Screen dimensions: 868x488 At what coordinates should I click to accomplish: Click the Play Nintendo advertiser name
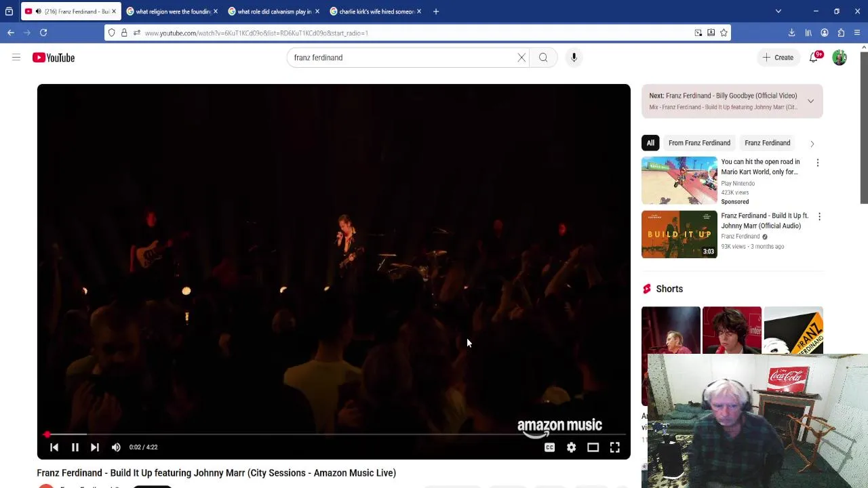point(738,184)
